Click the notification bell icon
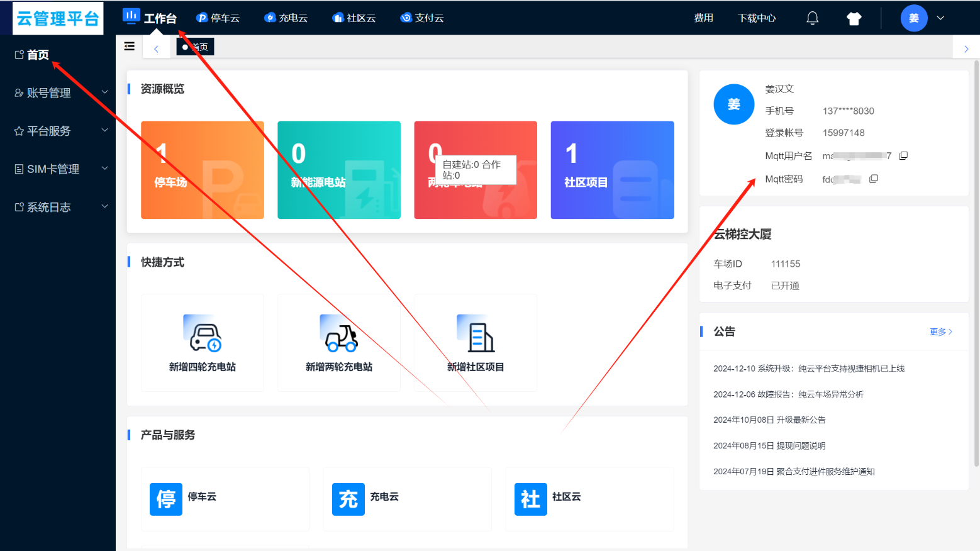 coord(812,18)
